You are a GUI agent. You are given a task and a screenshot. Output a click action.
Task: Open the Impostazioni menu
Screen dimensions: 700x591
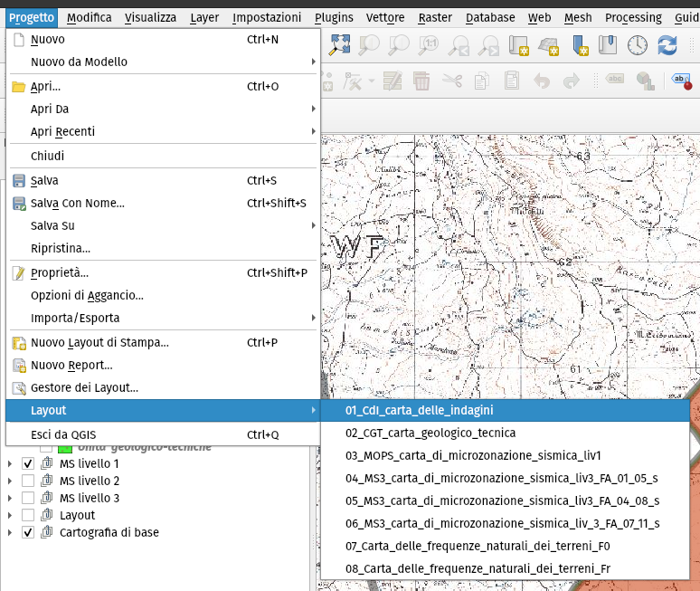coord(267,18)
